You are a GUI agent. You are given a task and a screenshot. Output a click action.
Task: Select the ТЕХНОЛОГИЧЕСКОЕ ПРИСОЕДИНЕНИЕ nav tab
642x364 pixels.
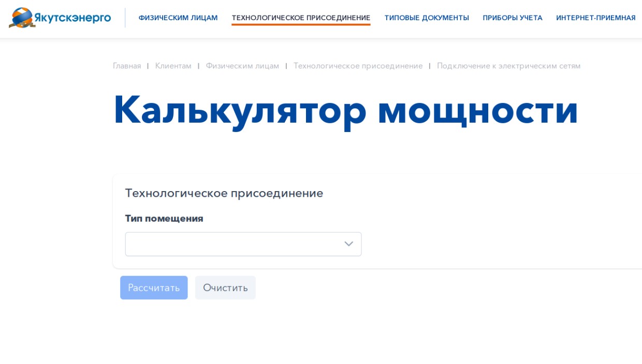pos(301,18)
